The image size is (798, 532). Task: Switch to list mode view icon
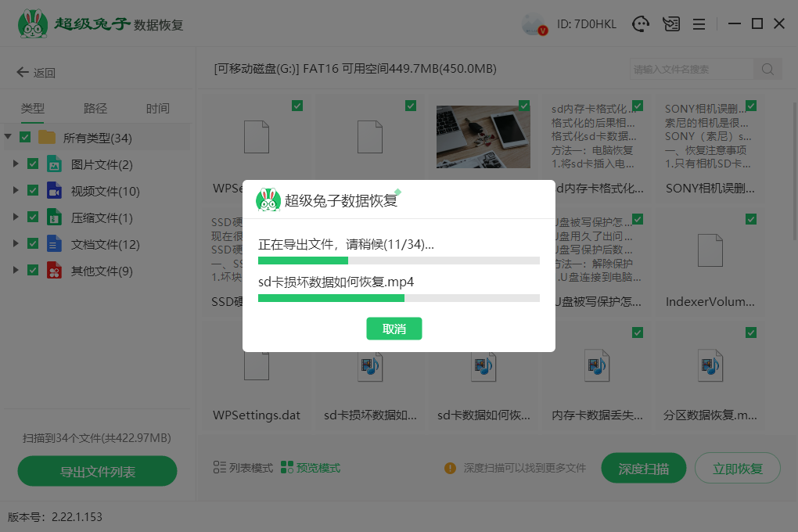click(220, 468)
